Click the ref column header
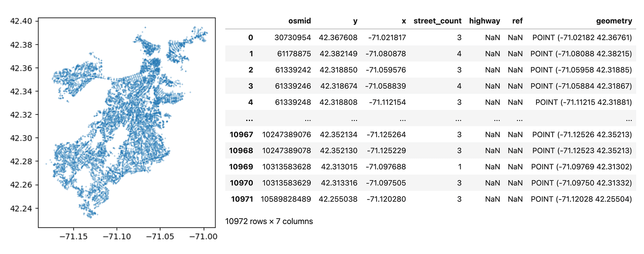 517,21
